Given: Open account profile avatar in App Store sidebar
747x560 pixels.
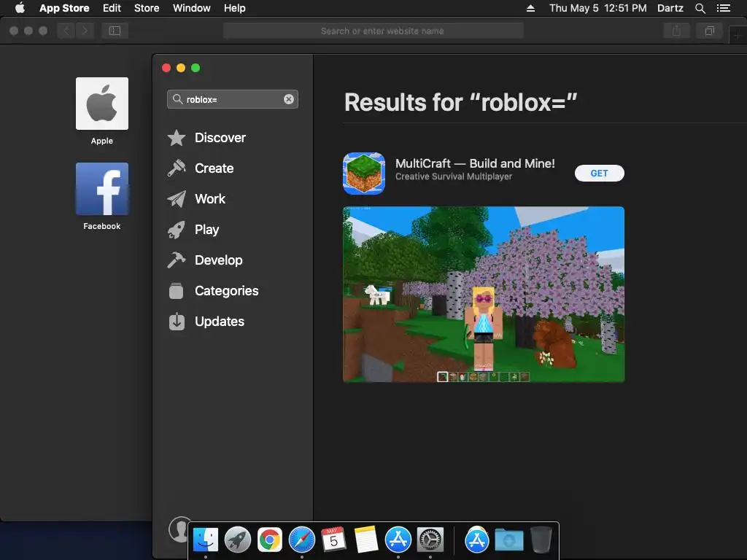Looking at the screenshot, I should click(179, 529).
